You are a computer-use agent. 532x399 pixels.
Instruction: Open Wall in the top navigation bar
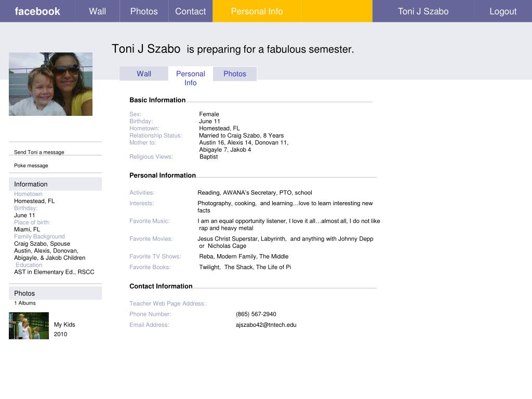(97, 11)
